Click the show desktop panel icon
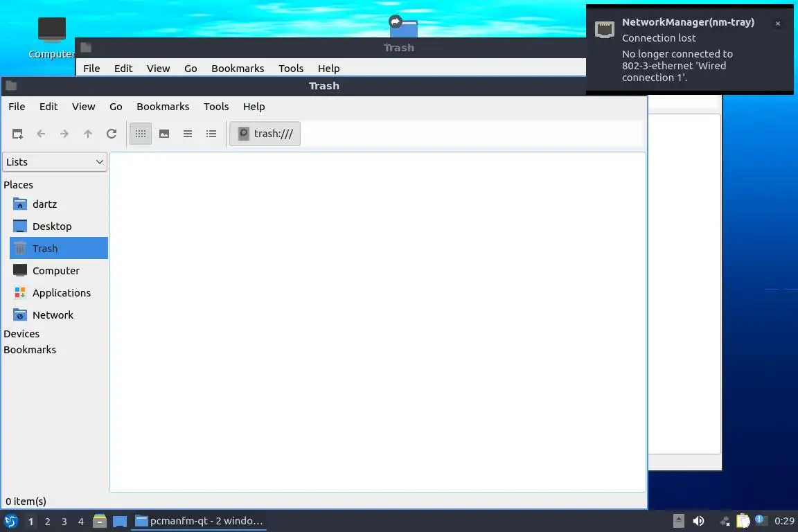This screenshot has height=532, width=798. 120,522
